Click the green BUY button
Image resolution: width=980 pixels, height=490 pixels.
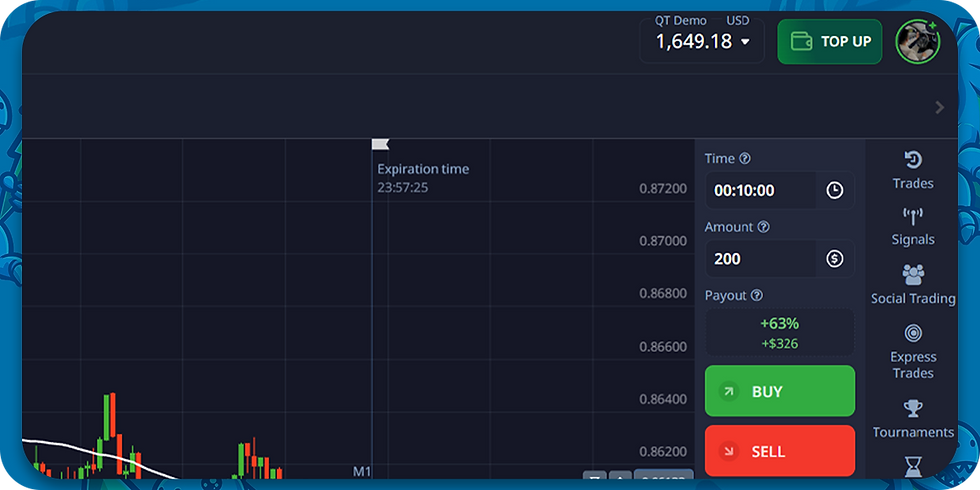pyautogui.click(x=779, y=391)
